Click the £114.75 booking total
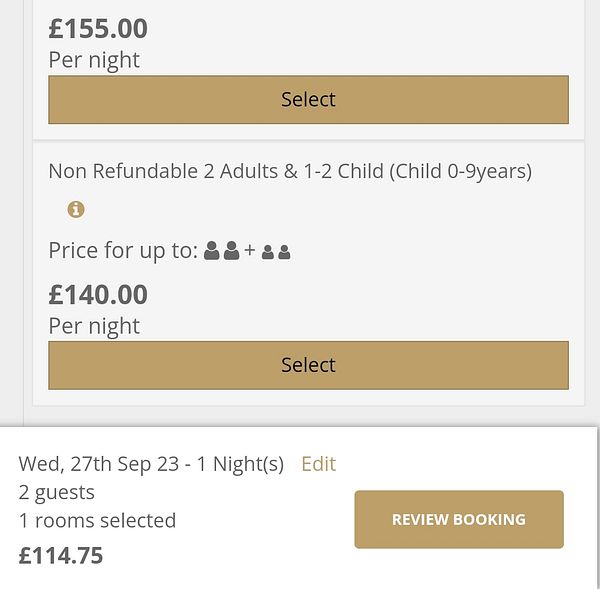Viewport: 600px width, 589px height. pos(61,555)
